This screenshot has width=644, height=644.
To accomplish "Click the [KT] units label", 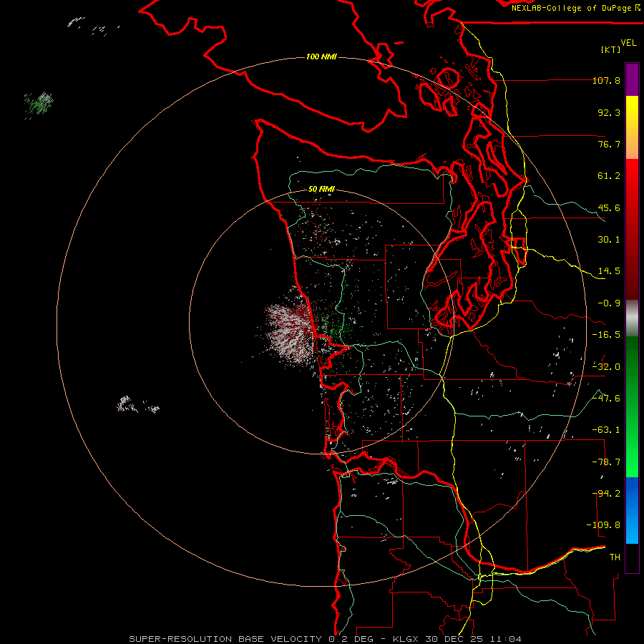I will point(610,49).
